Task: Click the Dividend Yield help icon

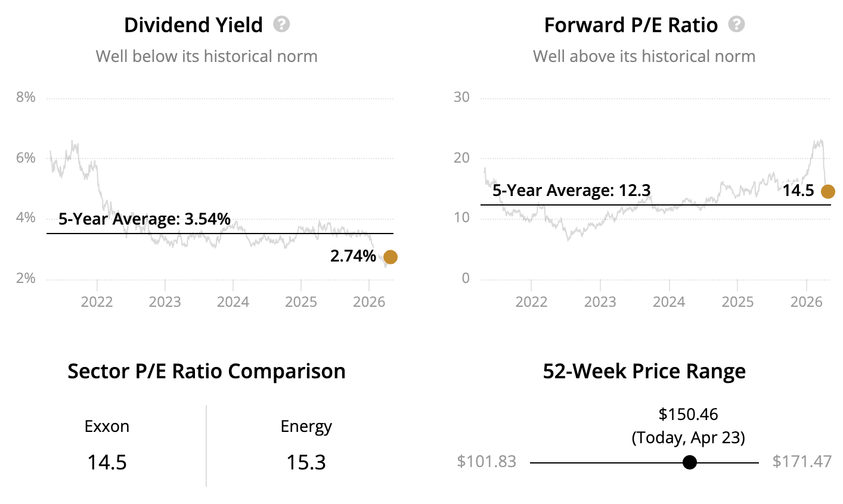Action: (281, 24)
